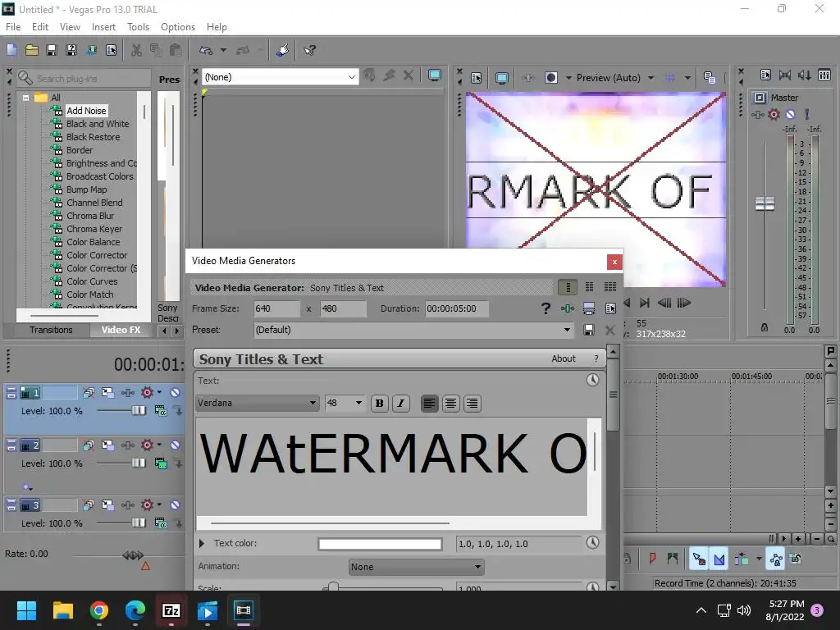Open Track FX gear on track 2
Viewport: 840px width, 630px height.
coord(148,445)
